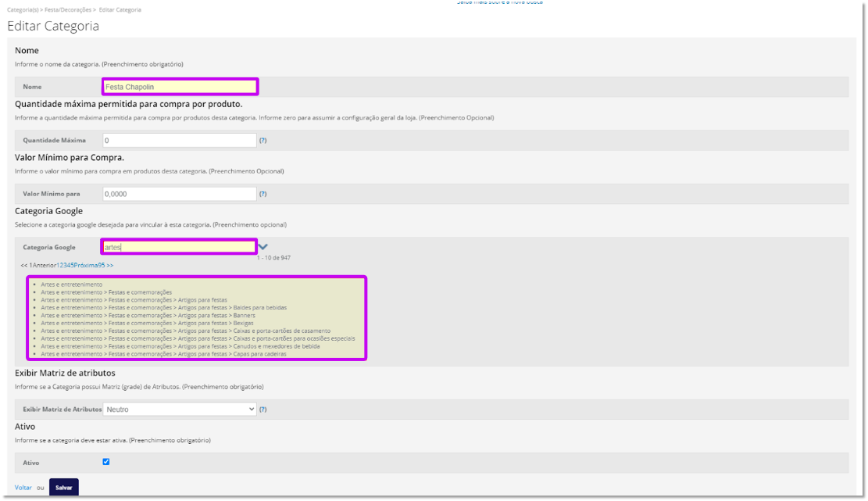Click help icon beside Exibir Matriz dropdown
The height and width of the screenshot is (501, 868).
click(x=263, y=410)
